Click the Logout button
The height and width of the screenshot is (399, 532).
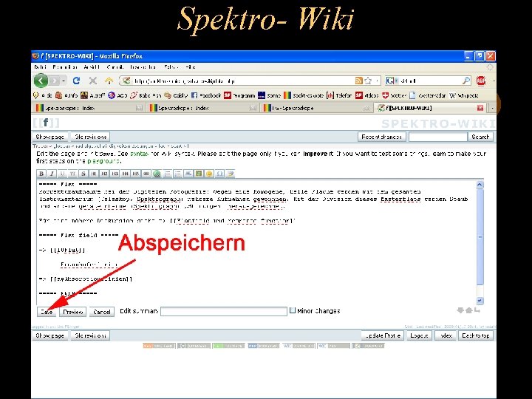coord(419,335)
